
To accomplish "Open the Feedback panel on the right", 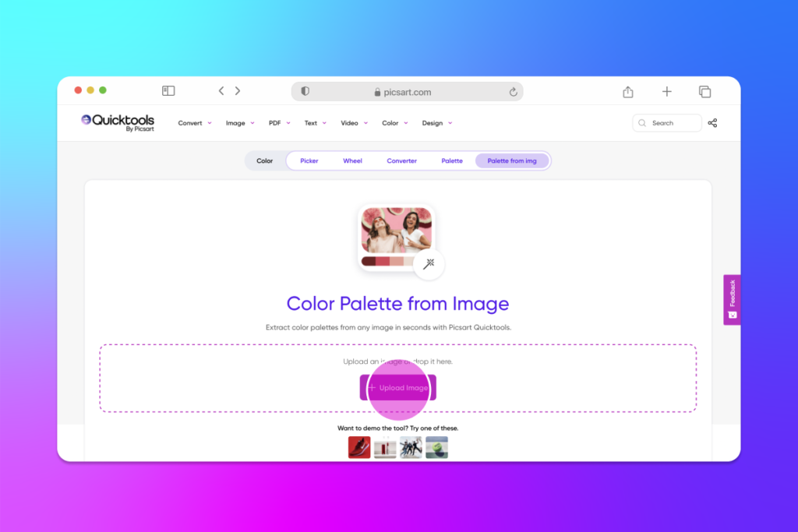I will tap(730, 299).
